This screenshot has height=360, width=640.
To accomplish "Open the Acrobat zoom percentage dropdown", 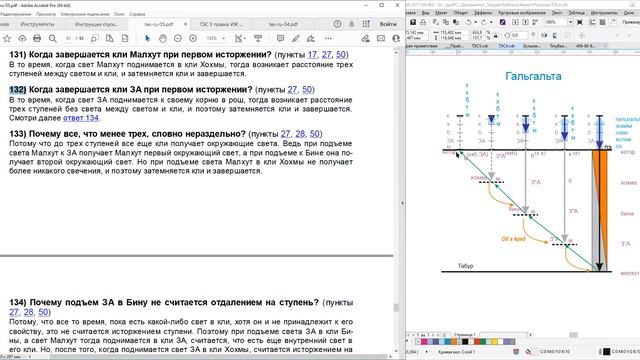I will [x=216, y=38].
